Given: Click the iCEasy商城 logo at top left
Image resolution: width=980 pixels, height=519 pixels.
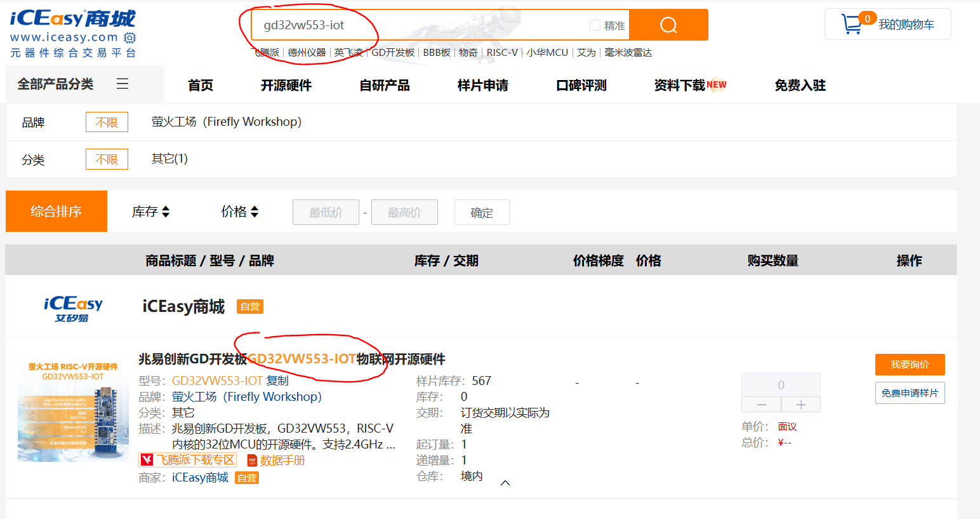Looking at the screenshot, I should click(x=73, y=33).
